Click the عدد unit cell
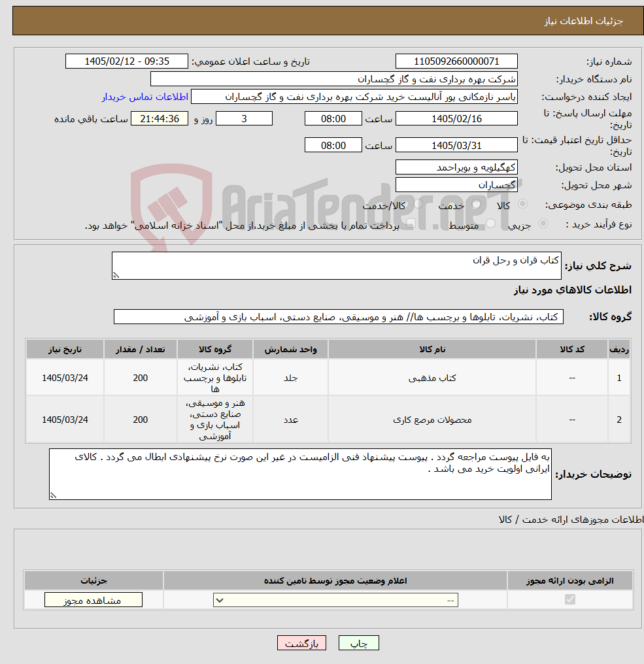Image resolution: width=644 pixels, height=664 pixels. coord(291,420)
